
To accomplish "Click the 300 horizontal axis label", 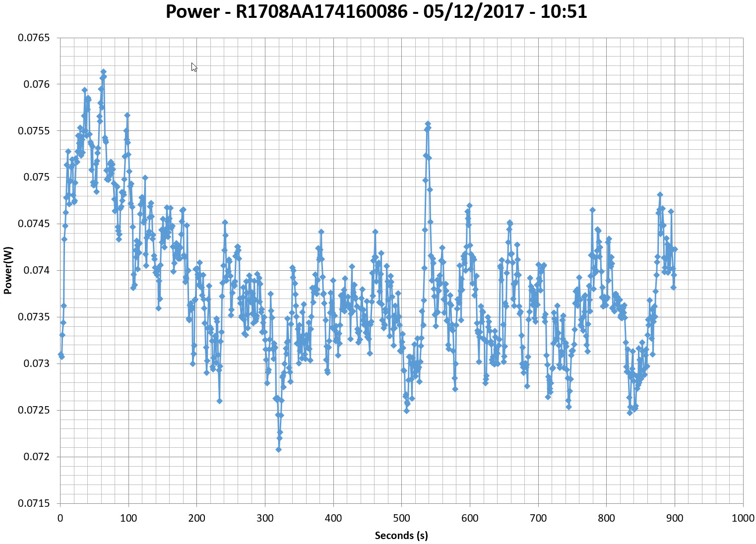I will pyautogui.click(x=265, y=519).
